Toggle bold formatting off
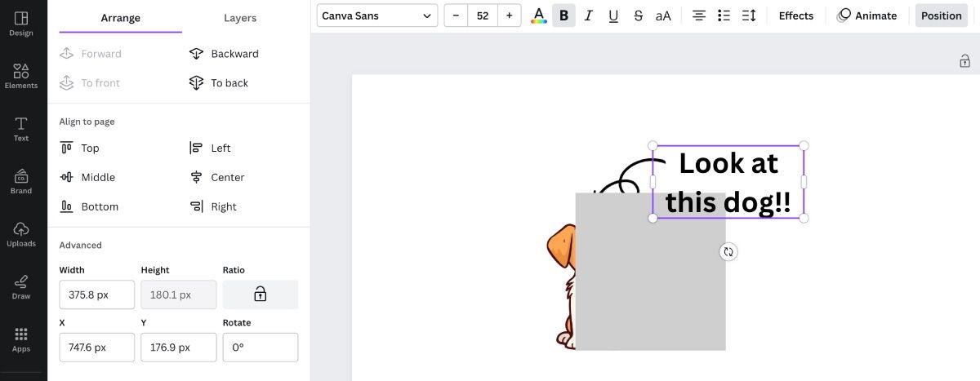Screen dimensions: 980x381 click(563, 16)
